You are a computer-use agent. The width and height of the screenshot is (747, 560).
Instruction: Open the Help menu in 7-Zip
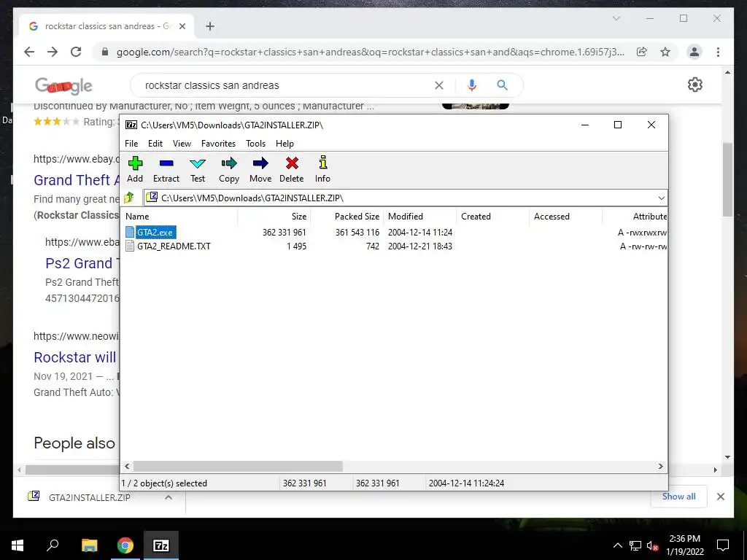(285, 144)
